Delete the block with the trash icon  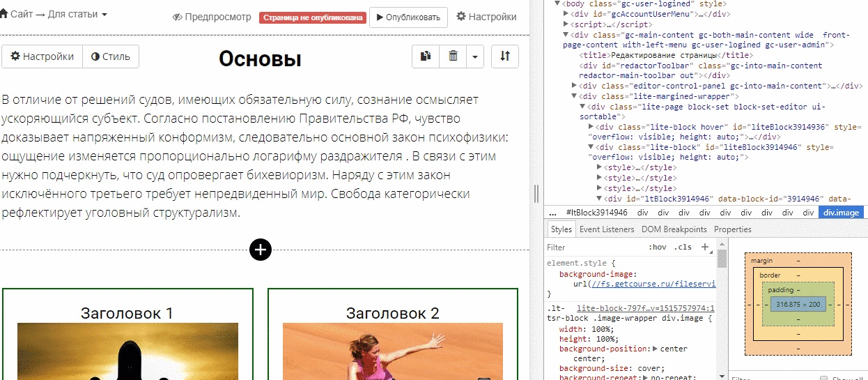(453, 56)
